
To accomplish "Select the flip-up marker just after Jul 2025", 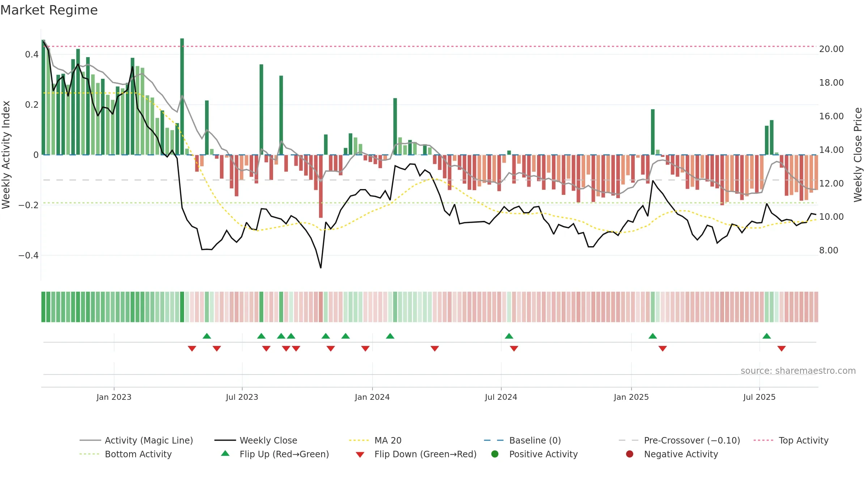I will pyautogui.click(x=767, y=336).
